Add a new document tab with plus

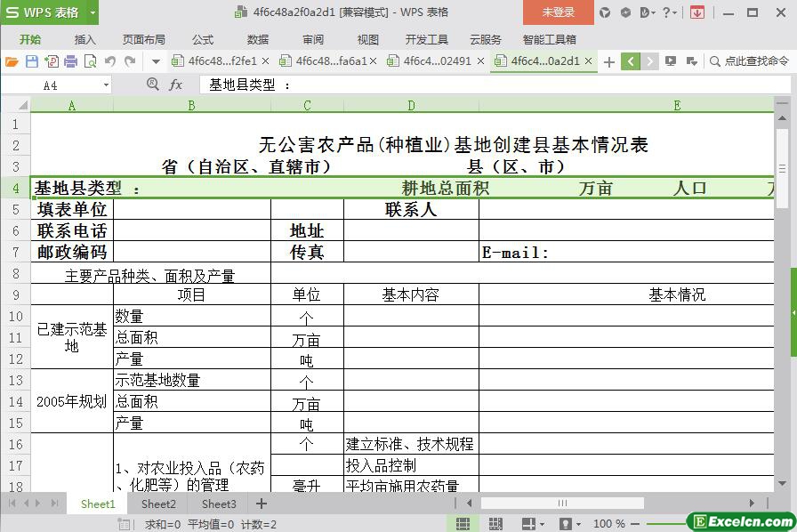pyautogui.click(x=609, y=62)
